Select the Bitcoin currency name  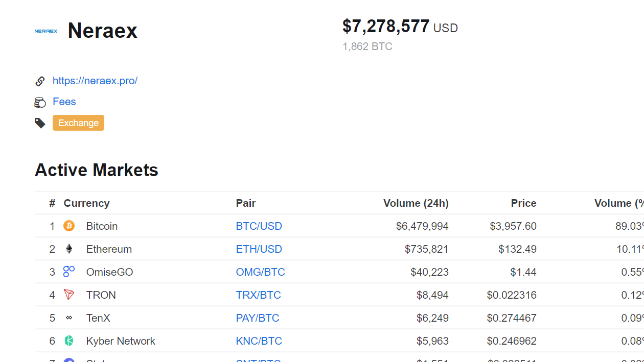[x=102, y=226]
